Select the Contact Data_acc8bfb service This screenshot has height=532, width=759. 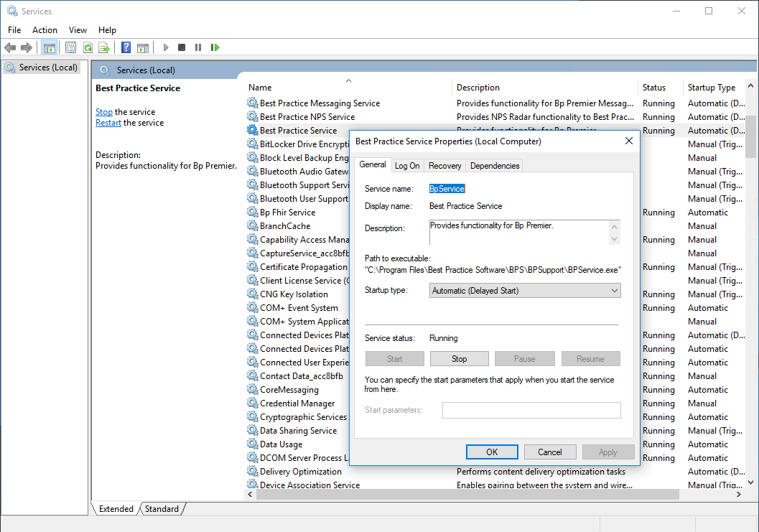coord(301,375)
